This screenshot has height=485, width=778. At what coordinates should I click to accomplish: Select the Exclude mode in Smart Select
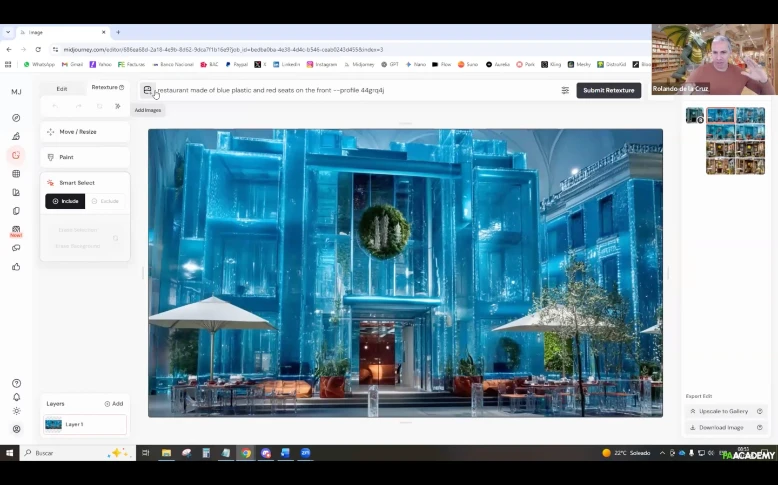click(x=106, y=201)
